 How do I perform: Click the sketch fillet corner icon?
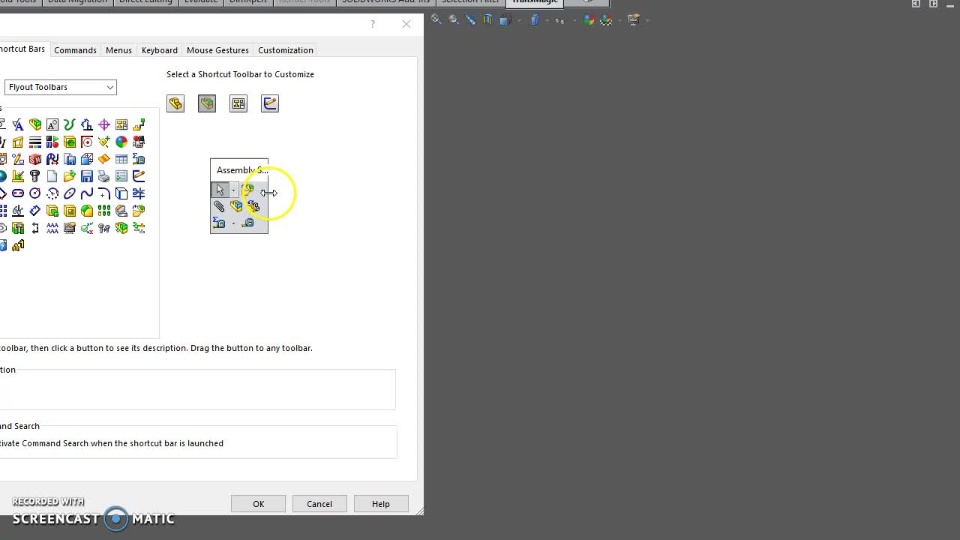click(104, 193)
